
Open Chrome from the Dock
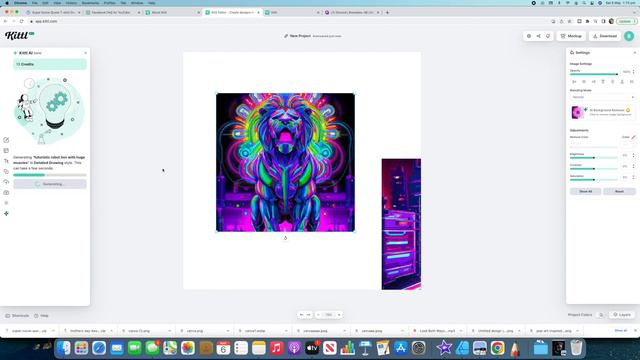pos(497,348)
